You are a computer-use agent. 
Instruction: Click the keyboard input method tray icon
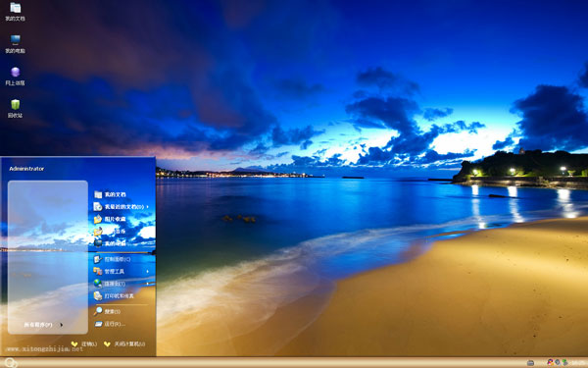(x=530, y=363)
